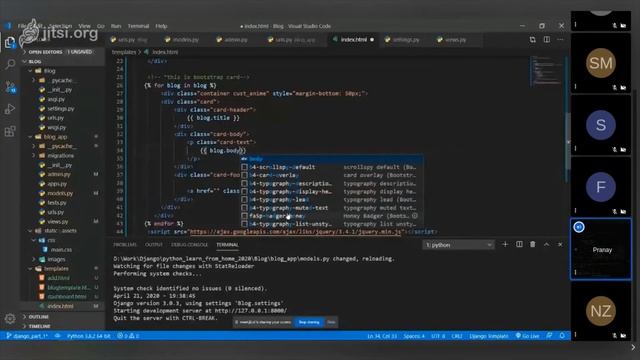This screenshot has width=640, height=360.
Task: Follow the ajax.googleapis.com jQuery script URL
Action: point(296,232)
